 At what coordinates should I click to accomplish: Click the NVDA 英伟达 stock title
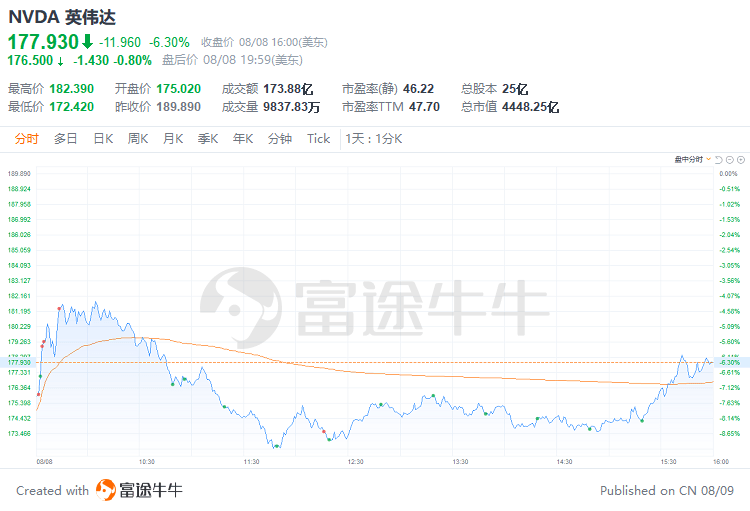tap(62, 17)
